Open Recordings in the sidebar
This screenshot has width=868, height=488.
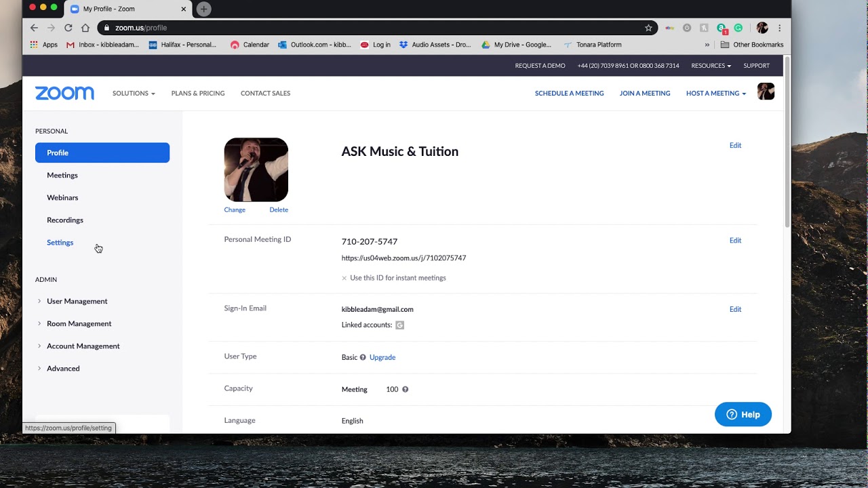pyautogui.click(x=65, y=220)
